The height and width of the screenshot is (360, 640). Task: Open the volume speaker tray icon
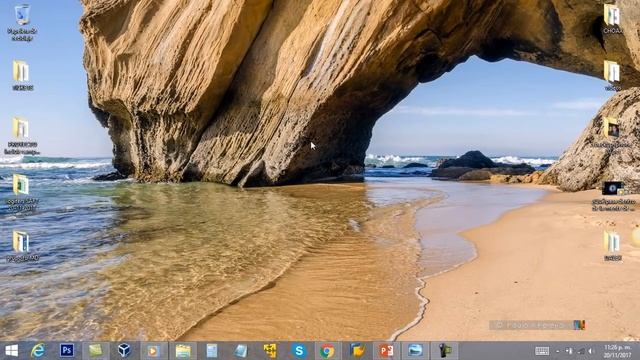coord(590,351)
